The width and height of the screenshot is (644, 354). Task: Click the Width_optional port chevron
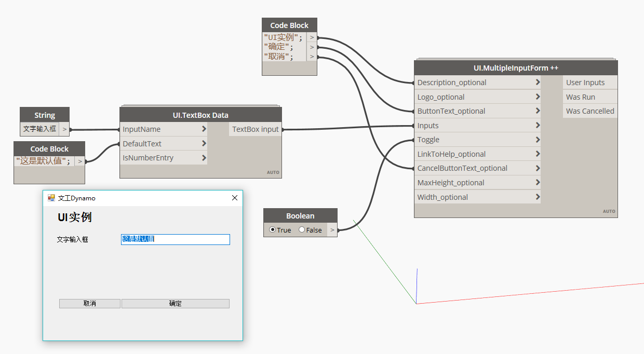tap(537, 197)
